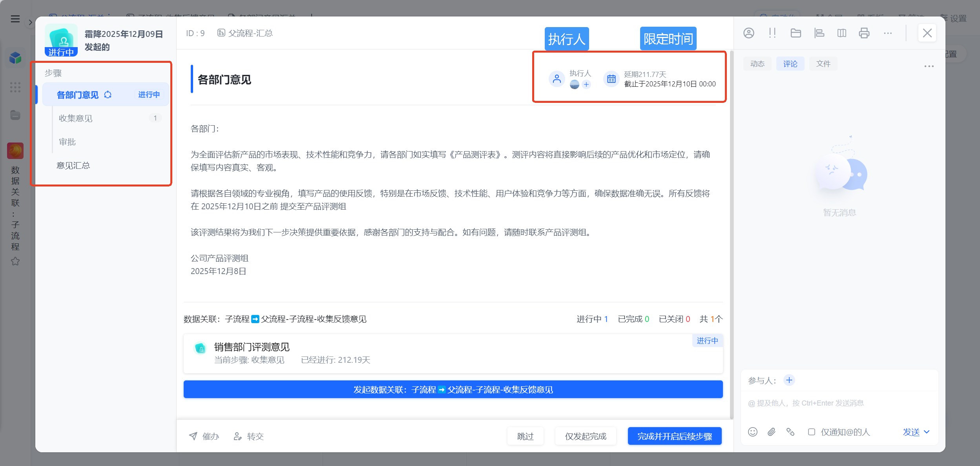Click the 仅发起完成 button
This screenshot has height=466, width=980.
click(x=586, y=436)
